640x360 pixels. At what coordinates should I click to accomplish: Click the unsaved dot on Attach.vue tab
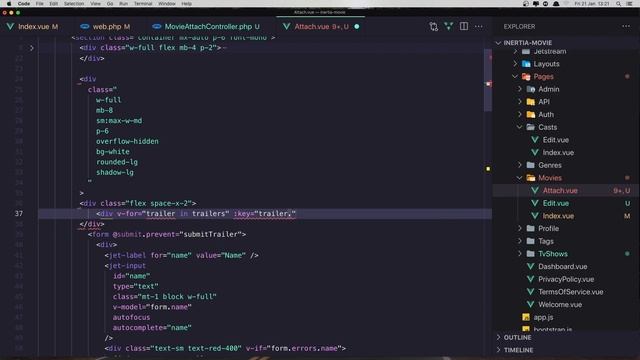point(357,27)
